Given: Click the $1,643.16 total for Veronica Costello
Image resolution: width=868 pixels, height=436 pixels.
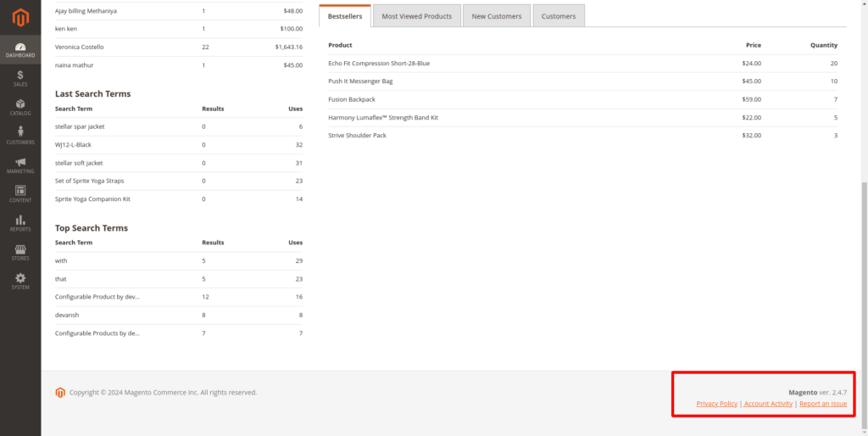Looking at the screenshot, I should [x=289, y=48].
